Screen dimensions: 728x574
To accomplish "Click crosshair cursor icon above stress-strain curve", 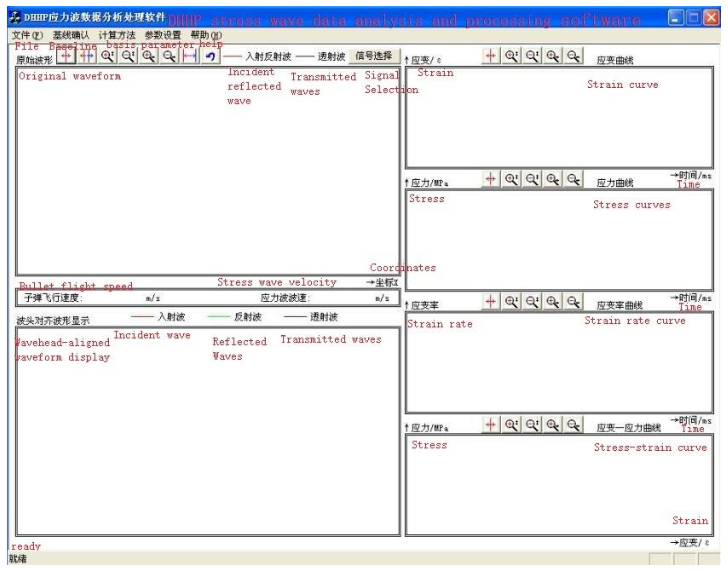I will point(491,424).
